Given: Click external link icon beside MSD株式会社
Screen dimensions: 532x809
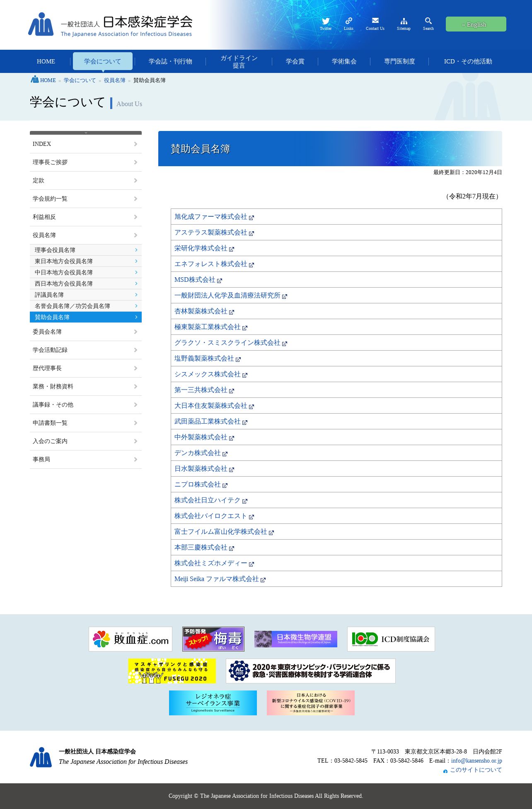Looking at the screenshot, I should 219,281.
